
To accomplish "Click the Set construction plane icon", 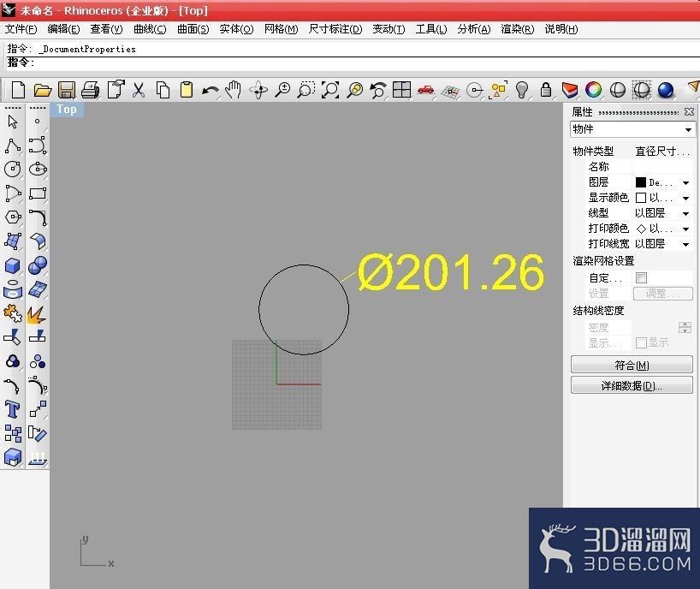I will click(450, 92).
